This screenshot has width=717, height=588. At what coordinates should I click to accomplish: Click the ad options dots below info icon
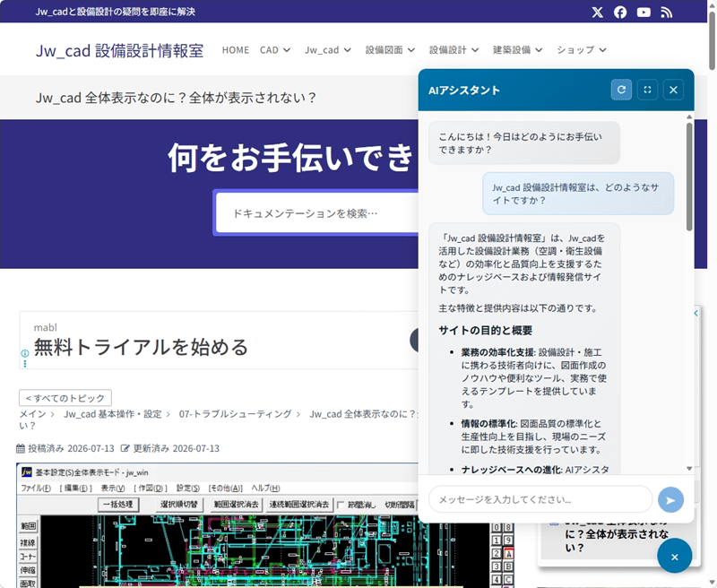(25, 364)
